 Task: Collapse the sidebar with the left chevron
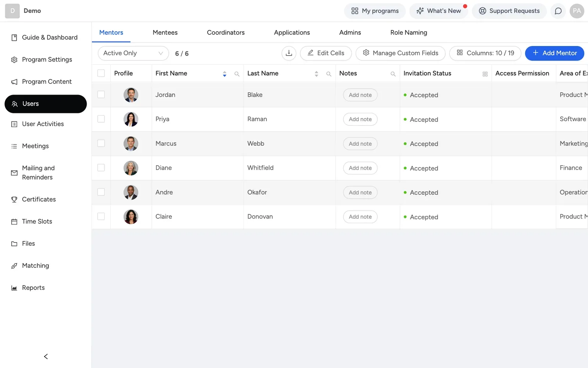click(46, 356)
